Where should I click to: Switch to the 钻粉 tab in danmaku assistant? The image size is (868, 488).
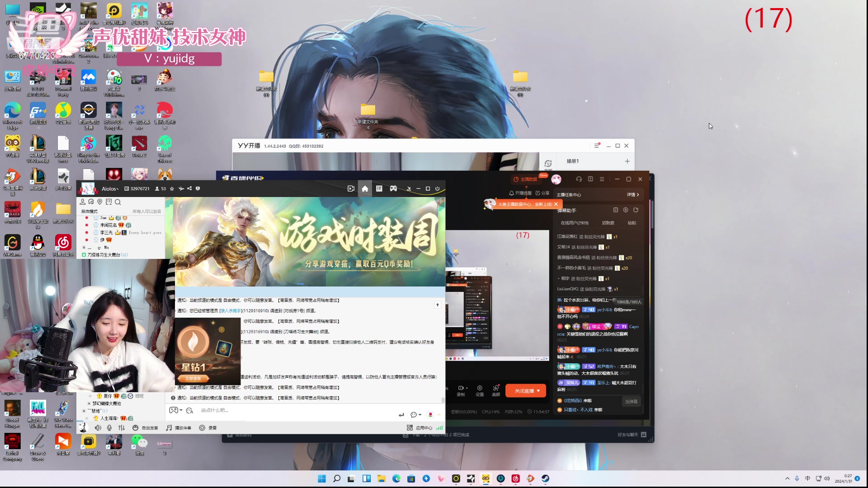[x=631, y=222]
